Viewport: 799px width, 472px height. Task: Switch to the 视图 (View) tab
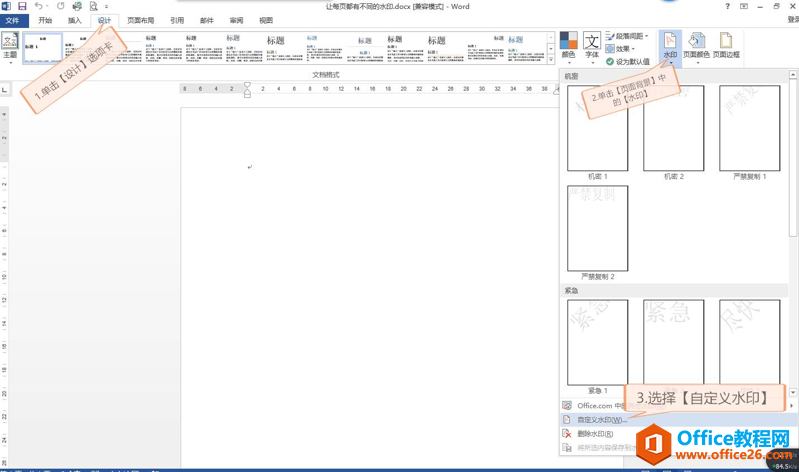[266, 20]
